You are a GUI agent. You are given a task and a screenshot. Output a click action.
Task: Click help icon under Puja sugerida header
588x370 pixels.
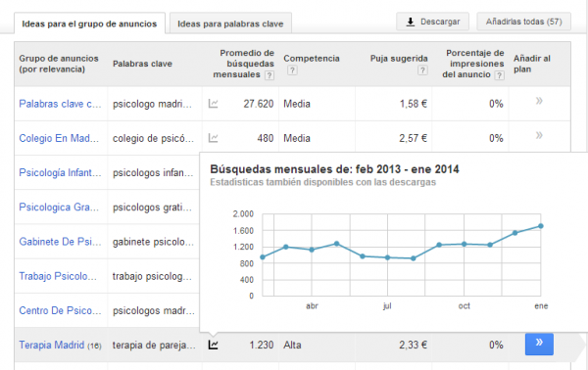coord(422,70)
